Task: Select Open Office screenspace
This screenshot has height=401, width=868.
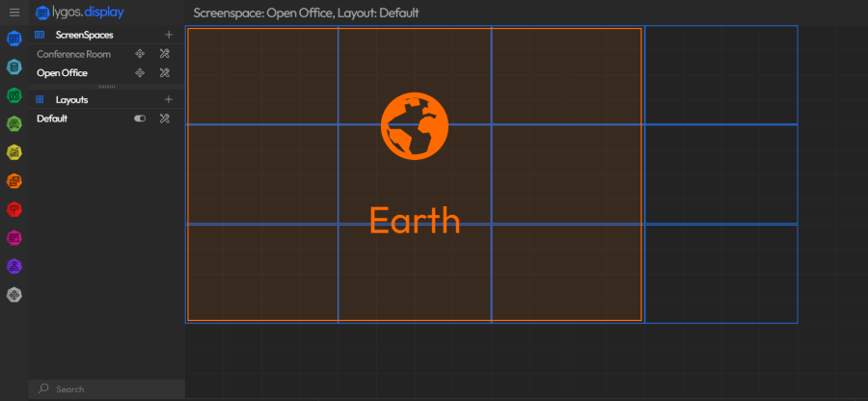Action: (x=62, y=73)
